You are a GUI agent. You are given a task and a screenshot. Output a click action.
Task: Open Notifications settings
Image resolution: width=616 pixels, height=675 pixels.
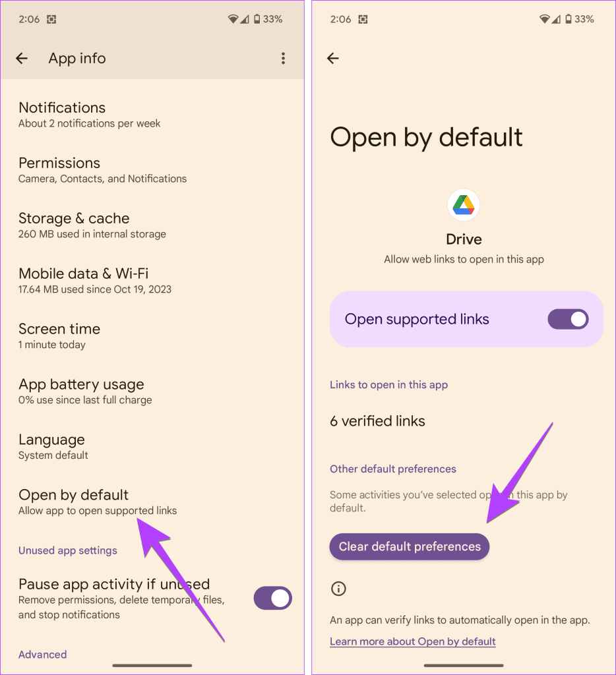pyautogui.click(x=152, y=115)
